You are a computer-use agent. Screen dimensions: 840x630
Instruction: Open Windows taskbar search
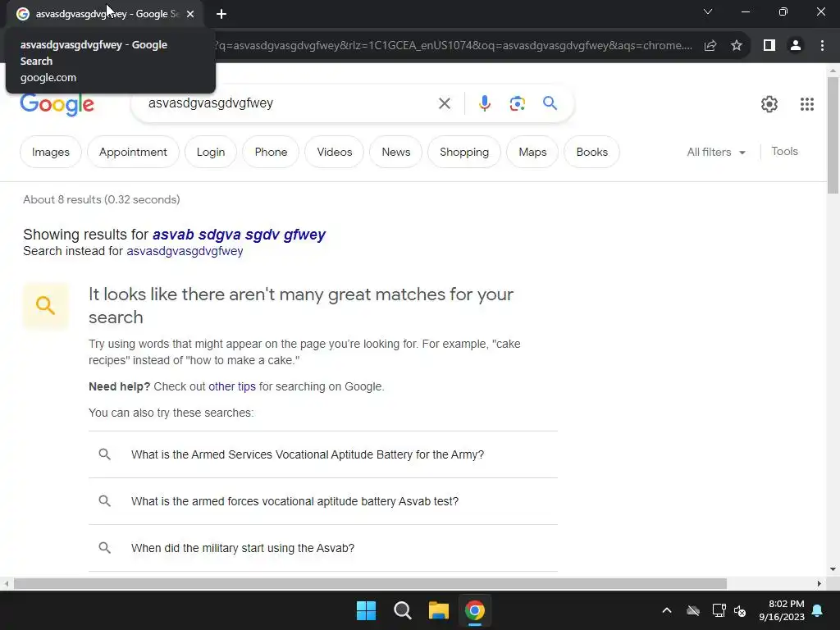pyautogui.click(x=402, y=610)
